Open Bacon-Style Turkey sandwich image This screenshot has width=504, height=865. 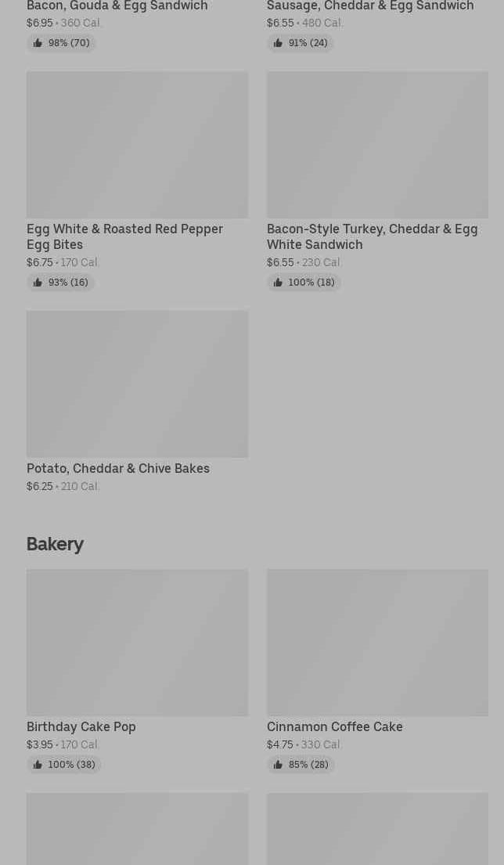[x=377, y=145]
